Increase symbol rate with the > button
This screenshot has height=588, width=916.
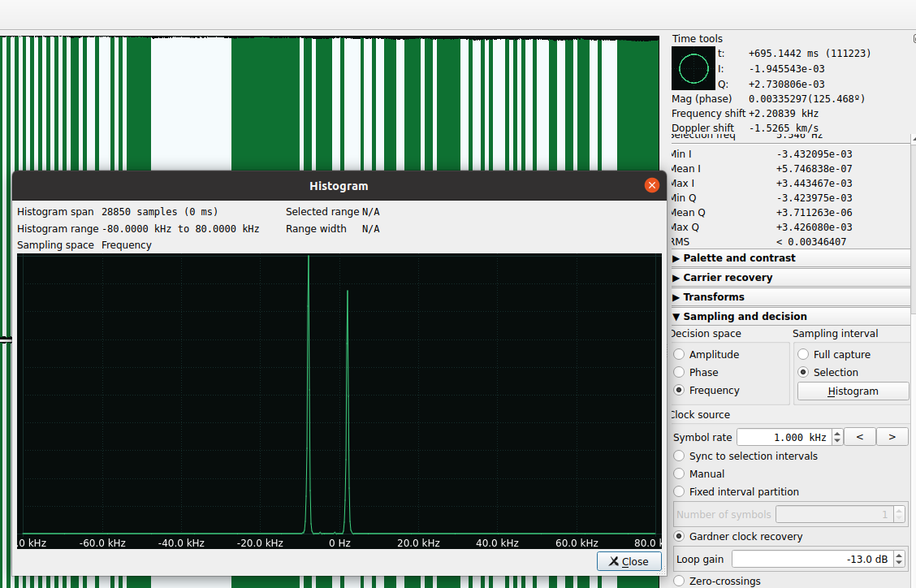[892, 438]
